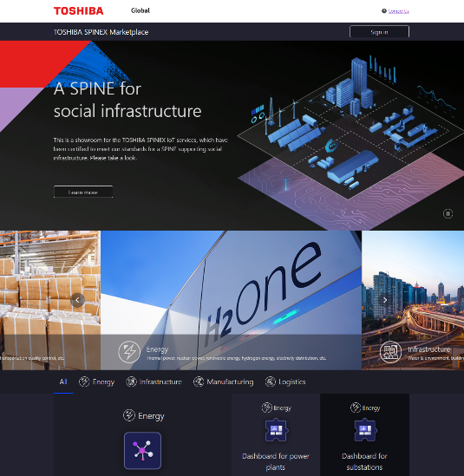
Task: Select the warehouse boxes logistics slide
Action: [x=50, y=300]
